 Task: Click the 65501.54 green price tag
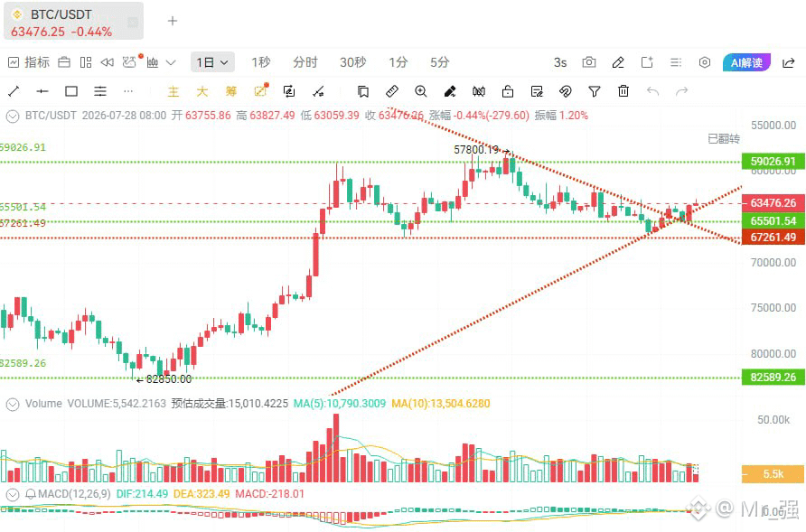[x=773, y=221]
